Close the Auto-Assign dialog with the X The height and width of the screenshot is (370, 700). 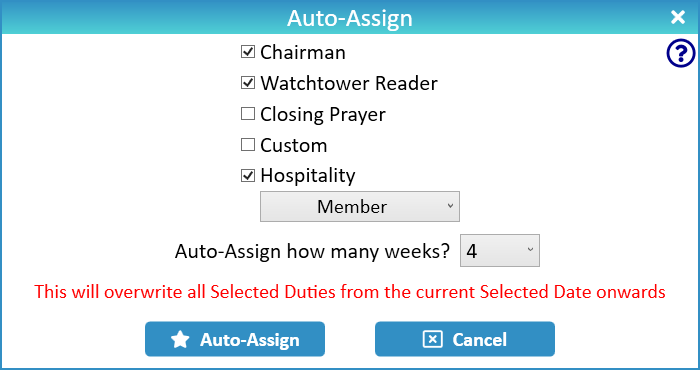pyautogui.click(x=678, y=17)
